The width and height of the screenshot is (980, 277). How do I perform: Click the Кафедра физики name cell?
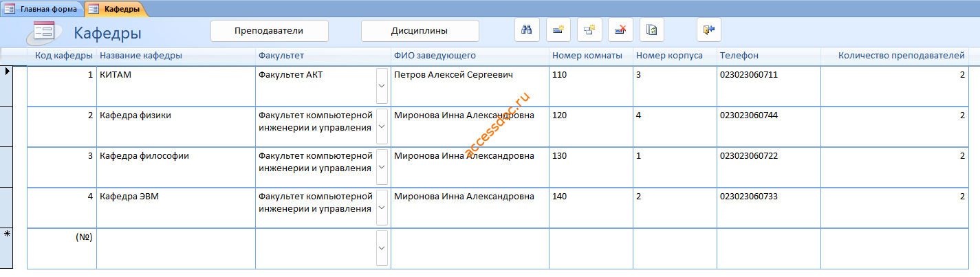[x=176, y=126]
